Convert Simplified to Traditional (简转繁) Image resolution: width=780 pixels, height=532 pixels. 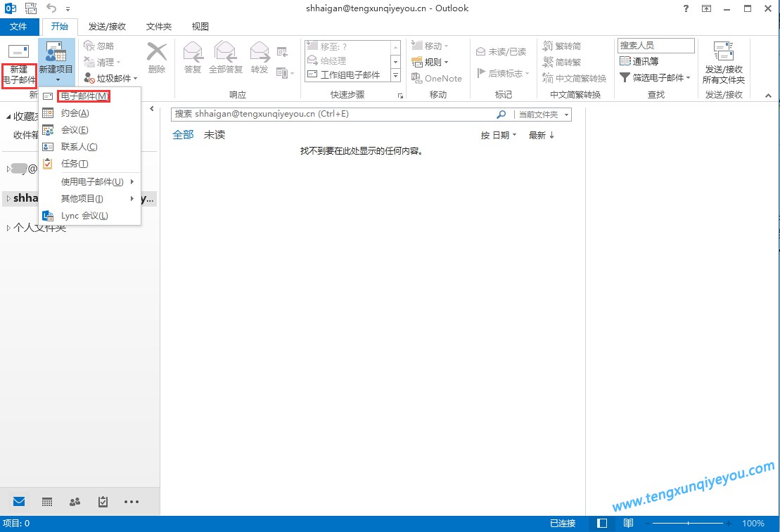click(x=562, y=62)
